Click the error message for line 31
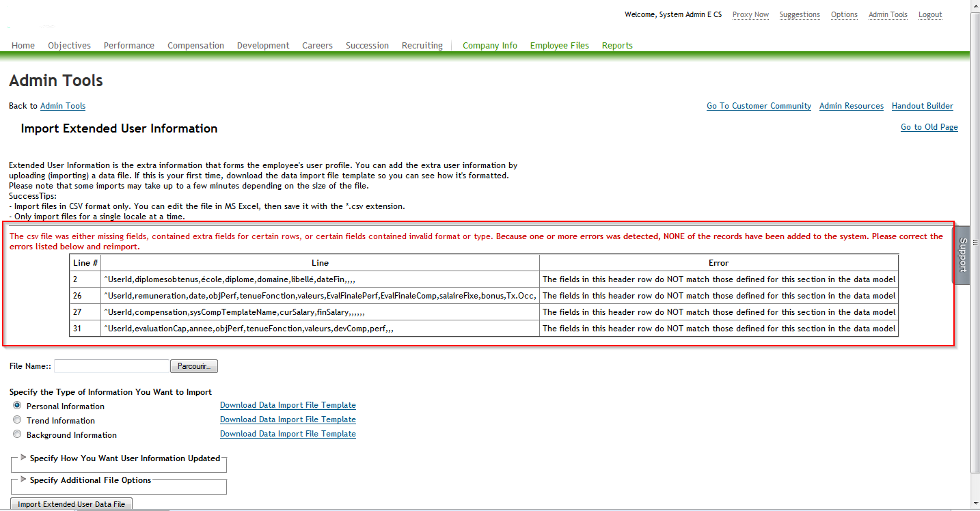The height and width of the screenshot is (511, 980). 719,329
